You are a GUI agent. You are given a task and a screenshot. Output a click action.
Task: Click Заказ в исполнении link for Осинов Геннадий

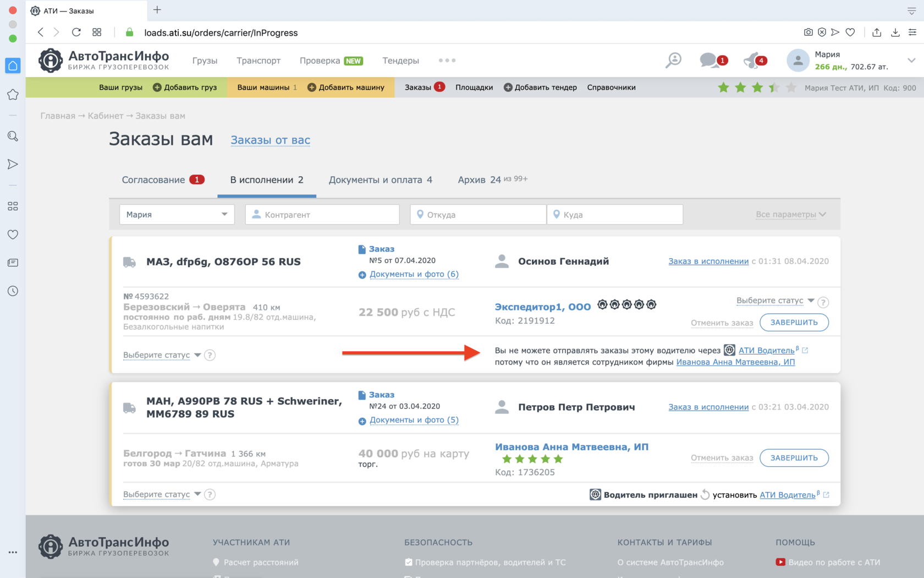coord(708,261)
